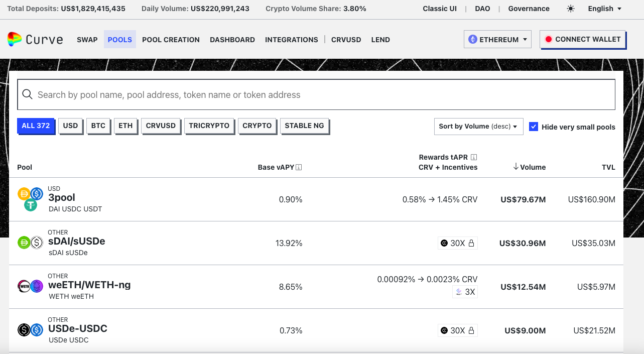Open the DASHBOARD menu item
This screenshot has width=644, height=354.
[232, 40]
